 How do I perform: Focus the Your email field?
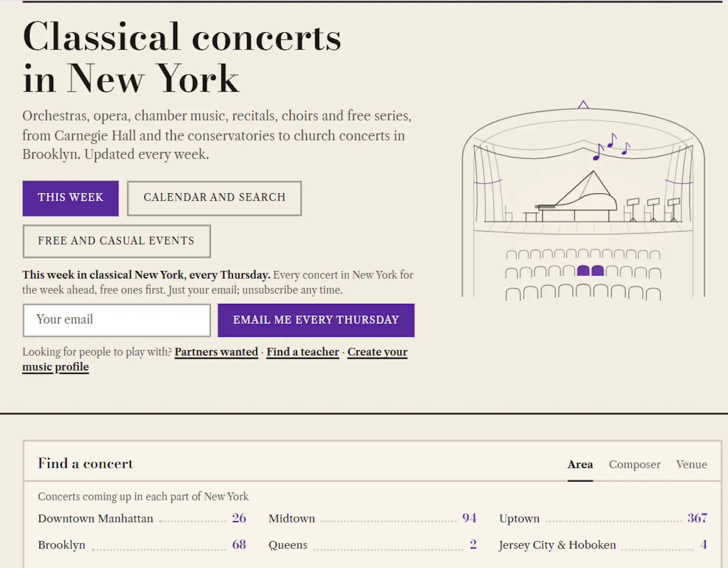click(116, 320)
